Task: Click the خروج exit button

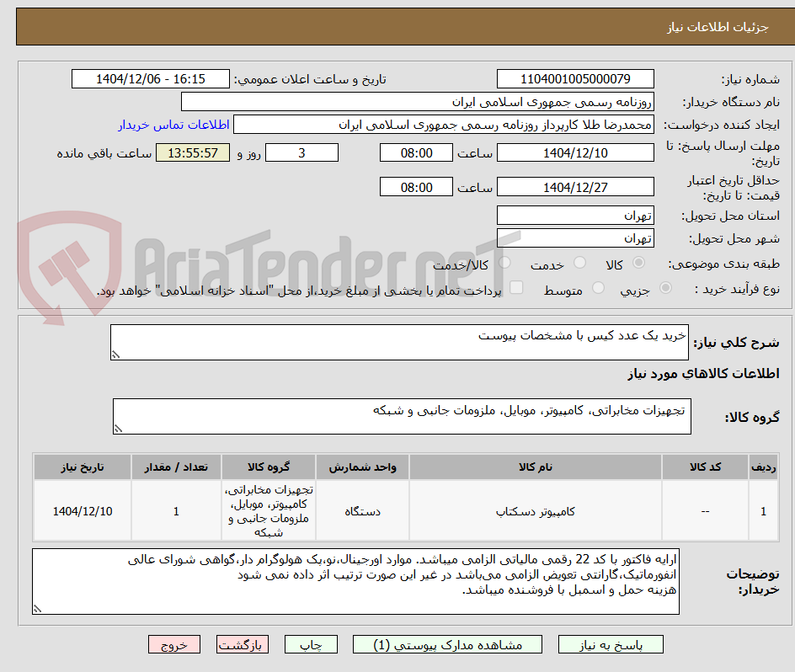Action: [x=173, y=644]
